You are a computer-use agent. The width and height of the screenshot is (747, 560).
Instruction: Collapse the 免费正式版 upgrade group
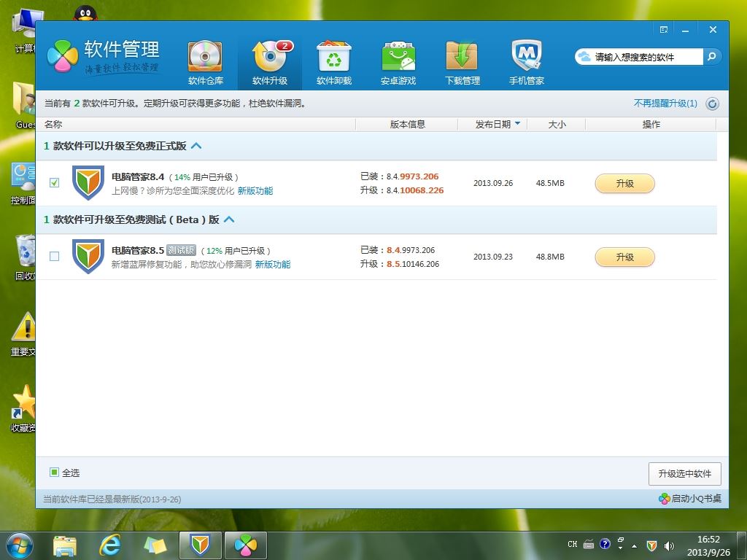(x=196, y=146)
